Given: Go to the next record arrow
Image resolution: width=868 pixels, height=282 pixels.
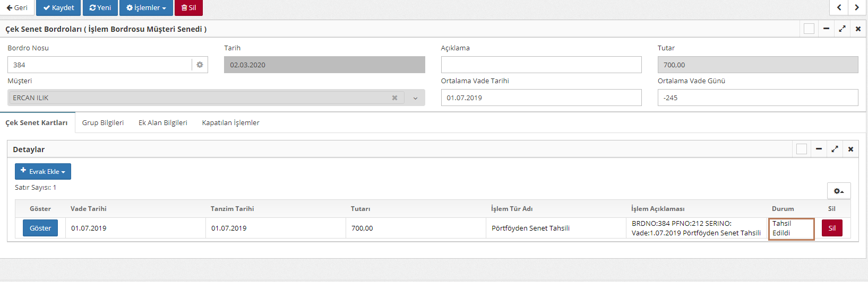Looking at the screenshot, I should (857, 7).
